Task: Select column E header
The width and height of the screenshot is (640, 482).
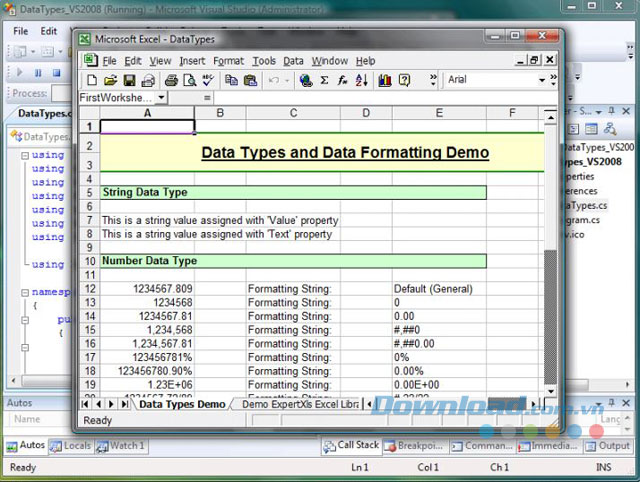Action: pyautogui.click(x=439, y=113)
